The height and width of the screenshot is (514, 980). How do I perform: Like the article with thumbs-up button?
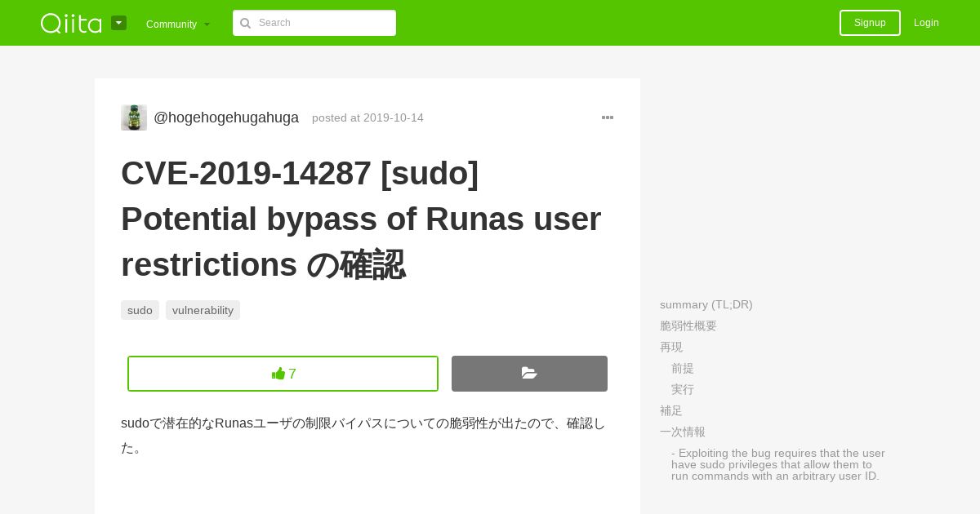click(x=283, y=374)
